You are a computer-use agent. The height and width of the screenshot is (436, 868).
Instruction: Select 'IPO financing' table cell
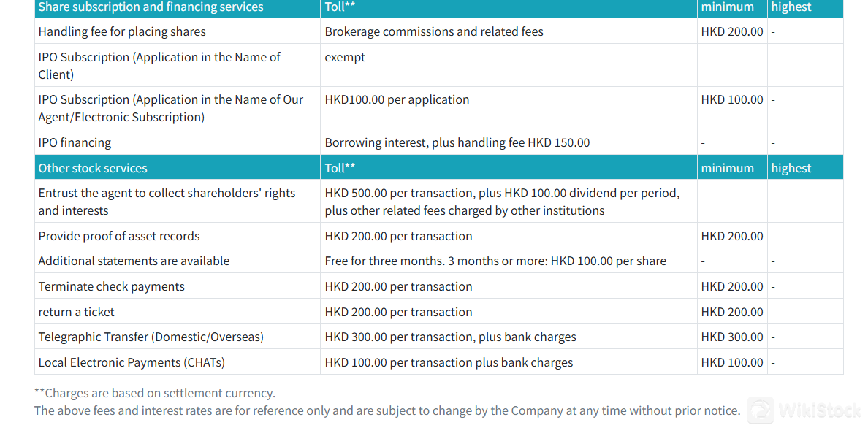(x=178, y=142)
